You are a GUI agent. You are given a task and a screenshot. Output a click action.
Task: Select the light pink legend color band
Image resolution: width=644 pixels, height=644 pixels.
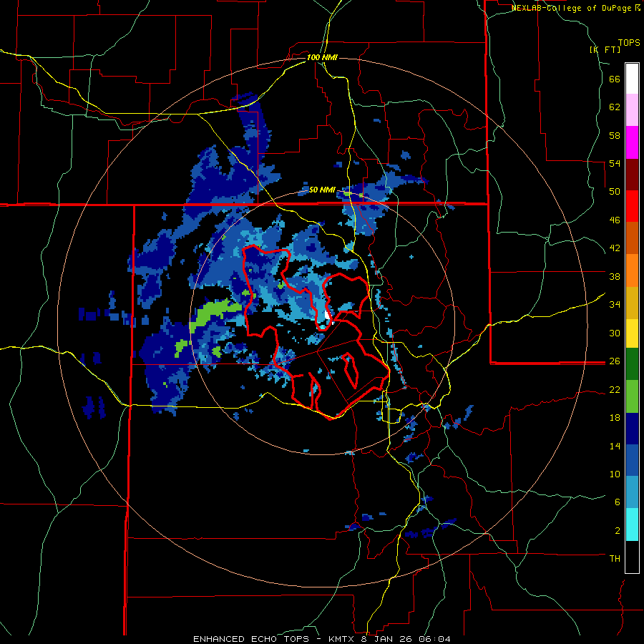(x=632, y=110)
